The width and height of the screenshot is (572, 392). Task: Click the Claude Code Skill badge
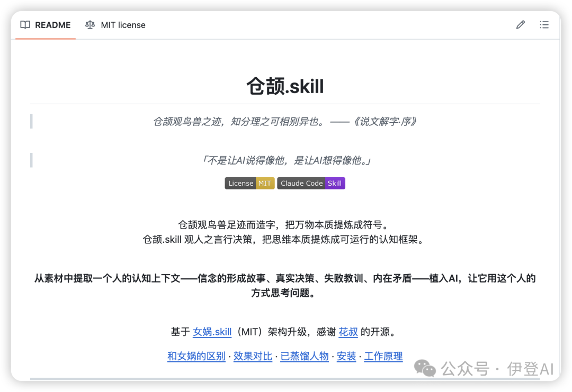[x=311, y=183]
